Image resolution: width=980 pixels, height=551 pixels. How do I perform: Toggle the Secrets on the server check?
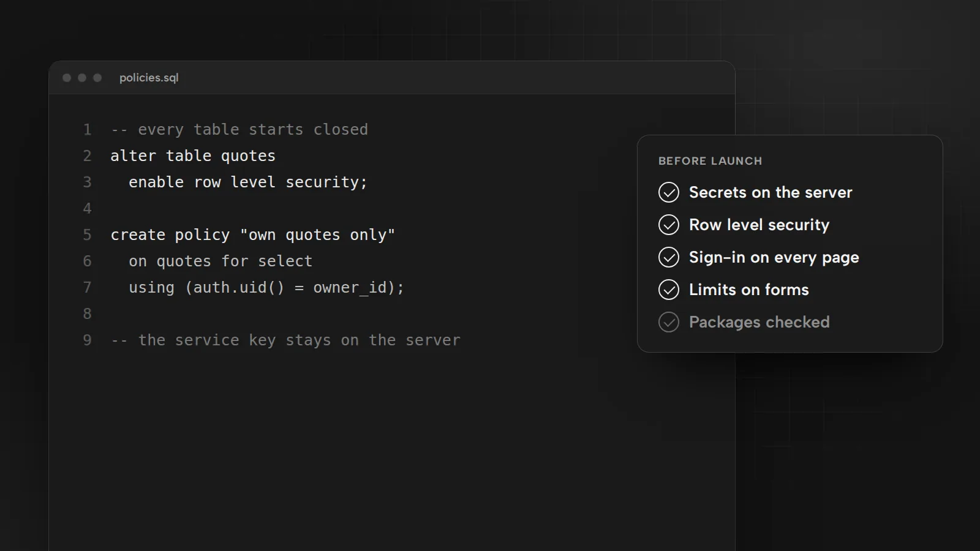tap(669, 192)
